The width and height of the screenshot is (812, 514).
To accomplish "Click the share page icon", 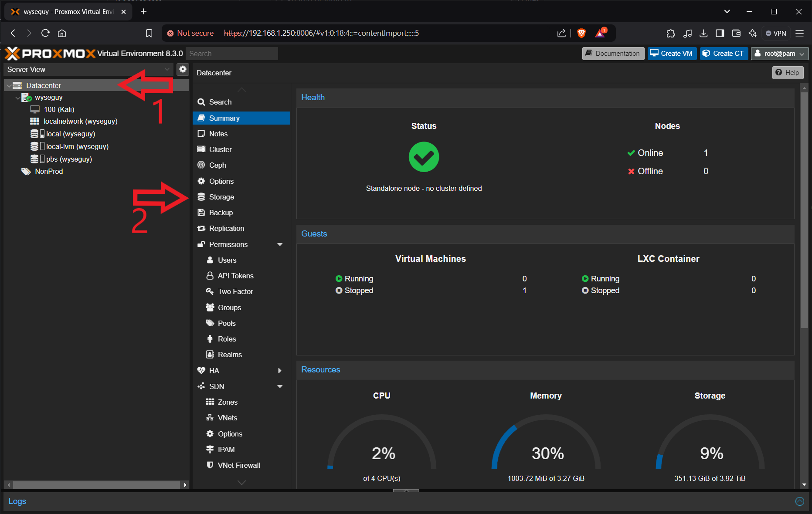I will [x=561, y=33].
